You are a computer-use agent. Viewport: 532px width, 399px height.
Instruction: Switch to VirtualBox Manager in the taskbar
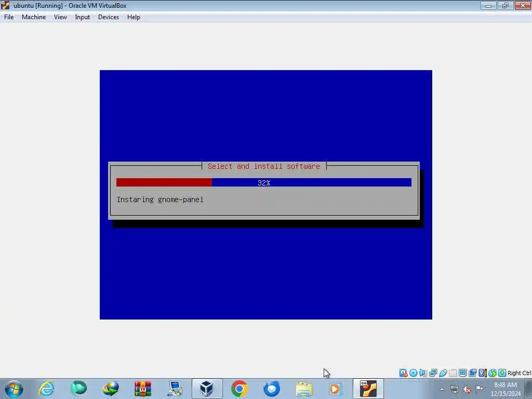tap(207, 389)
